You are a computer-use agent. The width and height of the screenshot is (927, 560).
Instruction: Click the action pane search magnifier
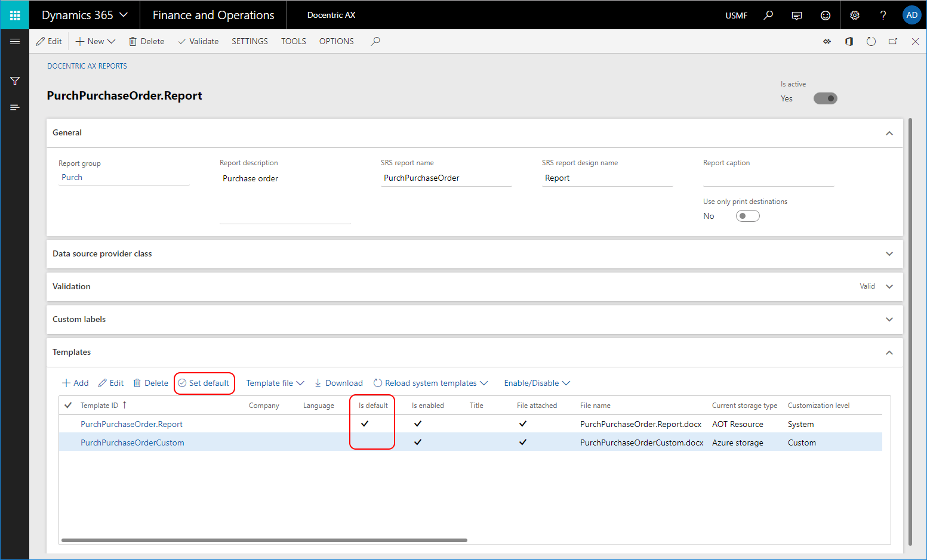click(x=375, y=41)
